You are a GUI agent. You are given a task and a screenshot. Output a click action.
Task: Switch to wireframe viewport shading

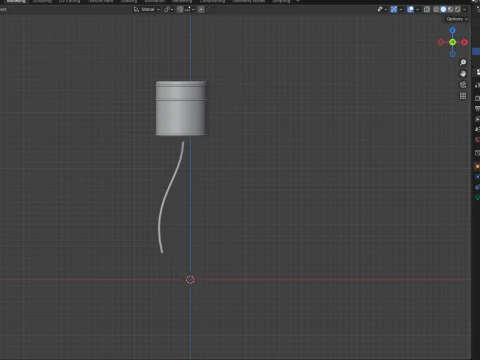click(x=436, y=9)
